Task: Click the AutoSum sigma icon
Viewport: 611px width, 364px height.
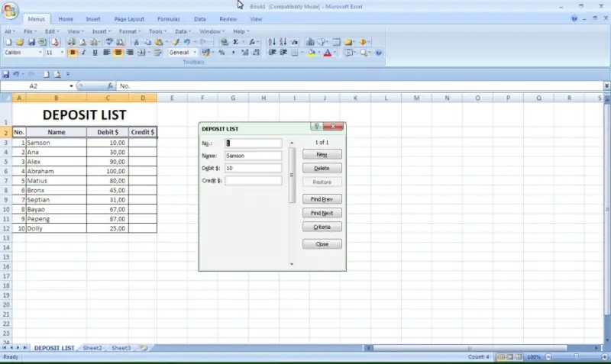Action: pyautogui.click(x=235, y=42)
